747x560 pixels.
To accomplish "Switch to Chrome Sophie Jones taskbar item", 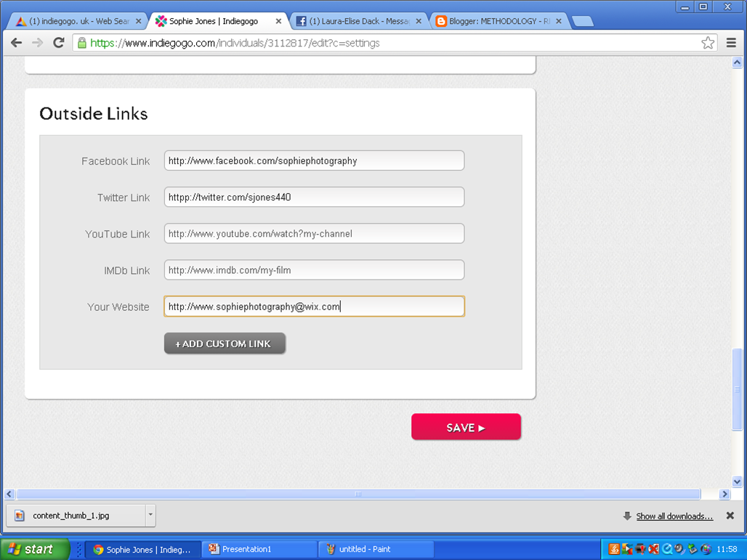I will tap(142, 550).
